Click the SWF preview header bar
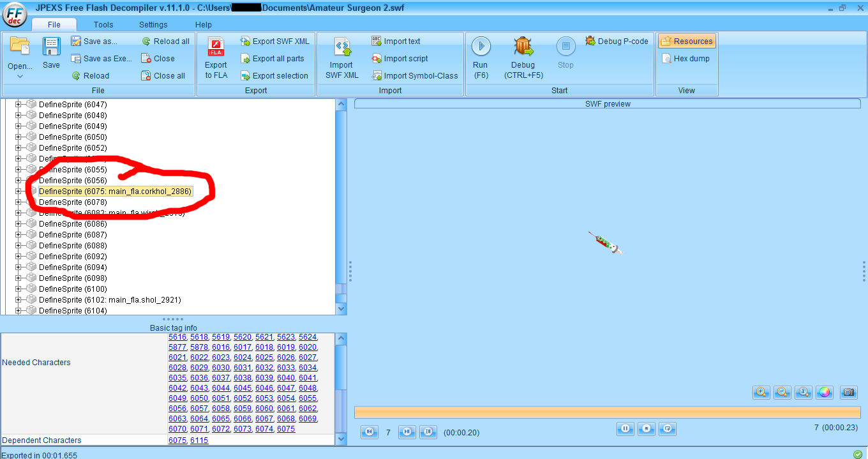Viewport: 868px width, 459px height. tap(608, 103)
